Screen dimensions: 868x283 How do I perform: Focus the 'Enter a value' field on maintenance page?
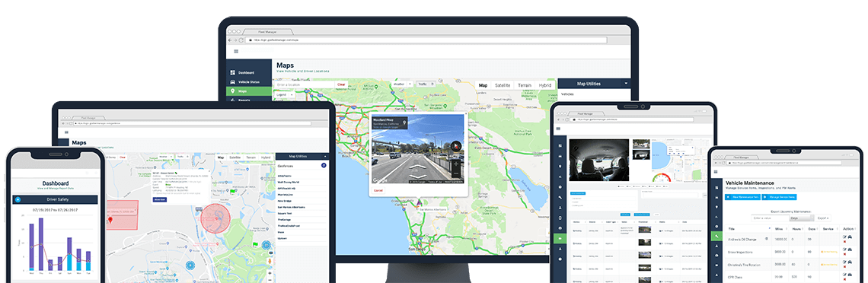[770, 218]
